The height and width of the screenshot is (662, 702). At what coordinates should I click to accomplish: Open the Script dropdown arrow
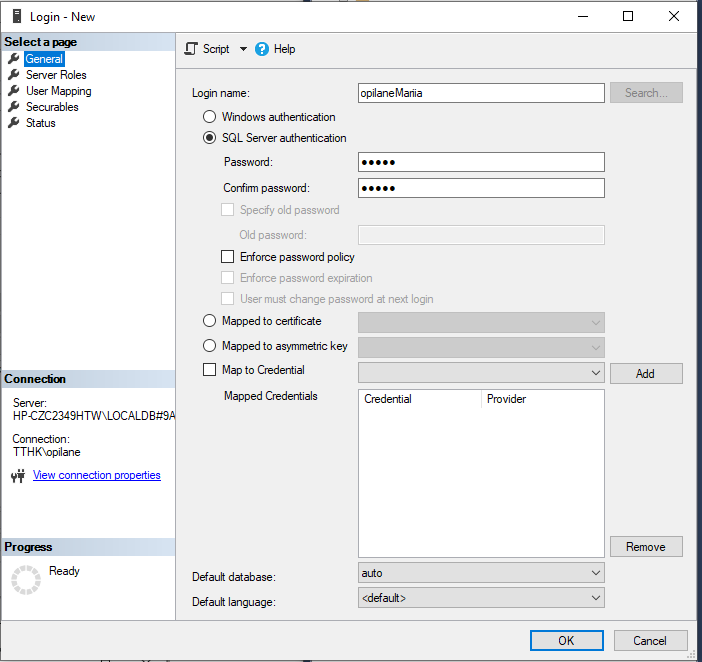point(243,49)
